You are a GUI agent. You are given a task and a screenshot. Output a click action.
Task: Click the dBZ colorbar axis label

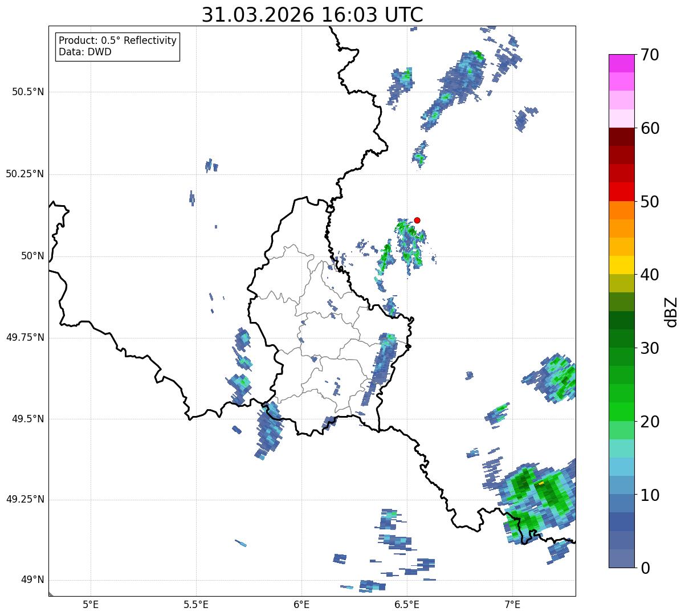click(671, 311)
